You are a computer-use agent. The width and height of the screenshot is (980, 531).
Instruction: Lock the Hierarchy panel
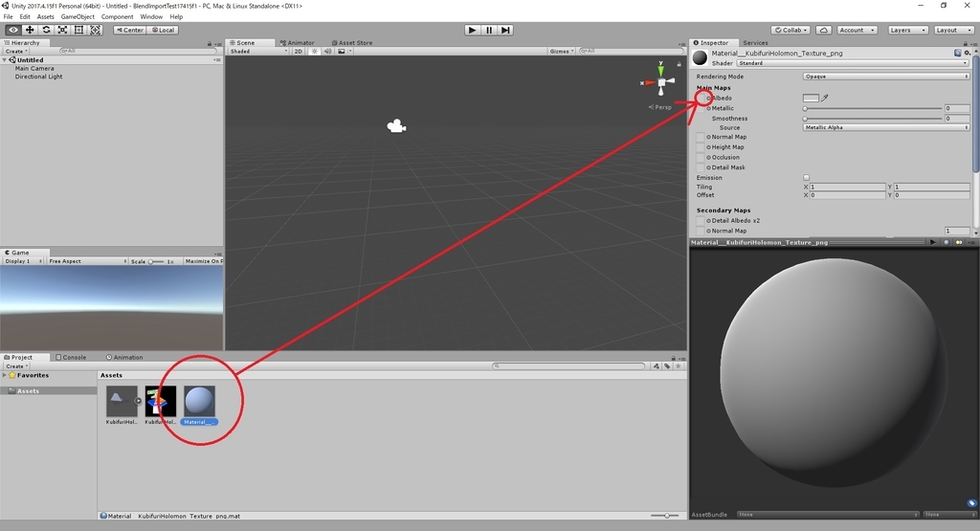click(210, 44)
